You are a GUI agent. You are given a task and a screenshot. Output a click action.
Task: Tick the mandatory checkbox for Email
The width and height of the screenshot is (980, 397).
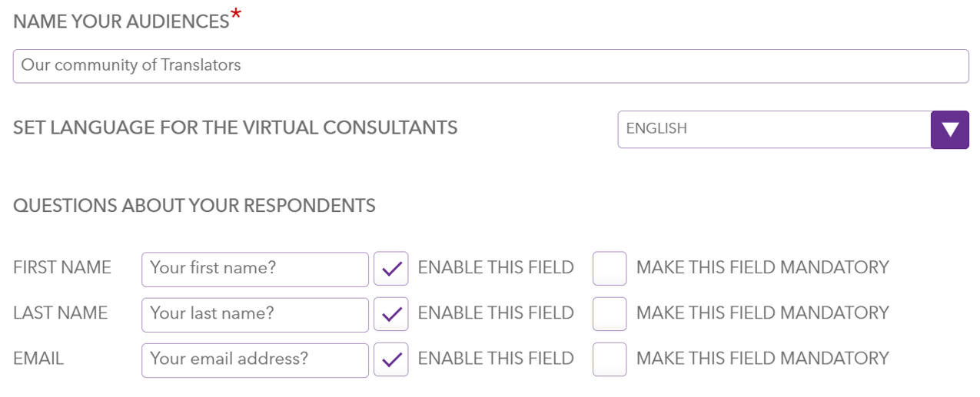pyautogui.click(x=610, y=359)
